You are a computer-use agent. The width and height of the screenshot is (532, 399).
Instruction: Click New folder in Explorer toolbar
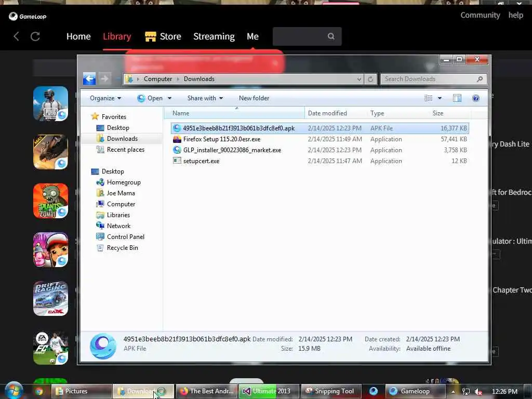pos(254,98)
